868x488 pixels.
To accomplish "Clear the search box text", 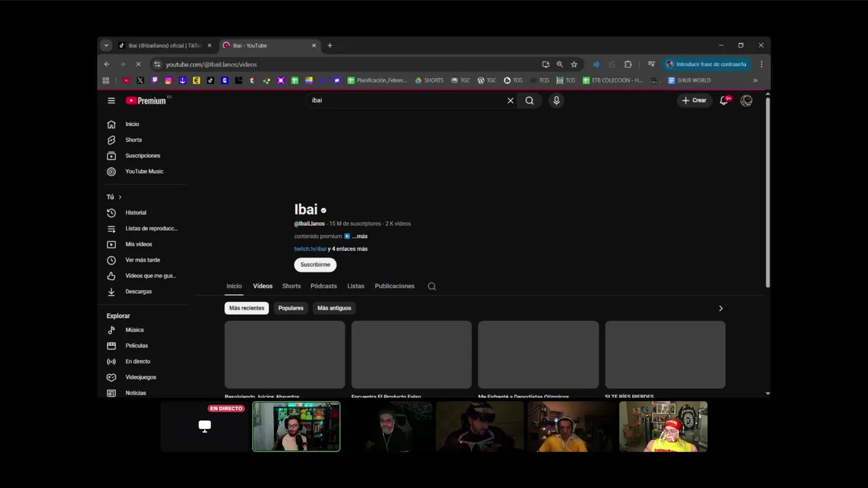I will (x=511, y=100).
